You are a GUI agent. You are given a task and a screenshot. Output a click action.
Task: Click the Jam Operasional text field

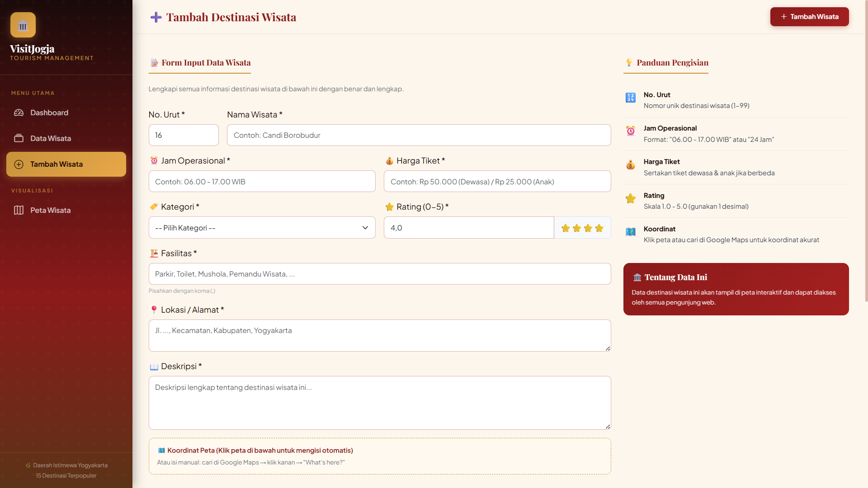[x=262, y=181]
